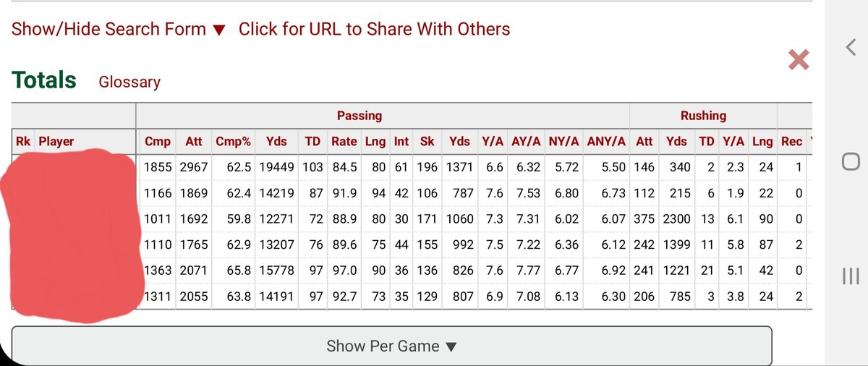The image size is (868, 366).
Task: Toggle Show/Hide Search Form
Action: pos(119,30)
